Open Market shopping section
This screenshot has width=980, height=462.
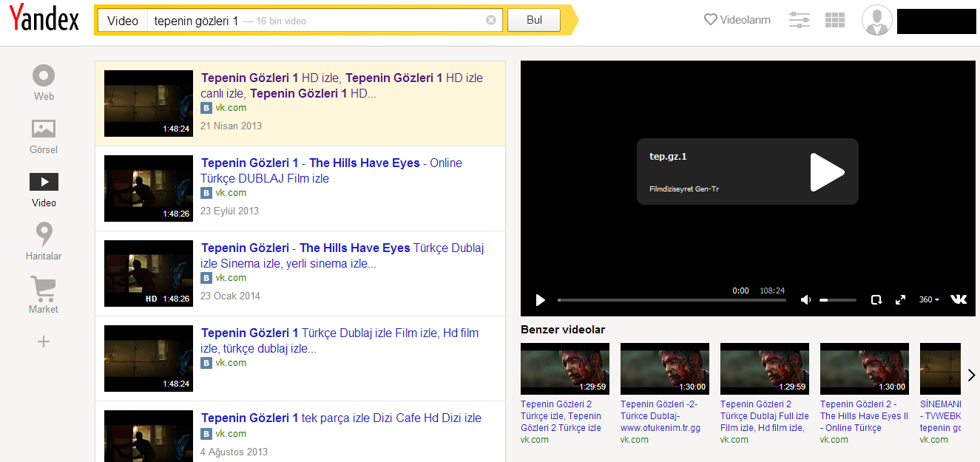[x=44, y=295]
